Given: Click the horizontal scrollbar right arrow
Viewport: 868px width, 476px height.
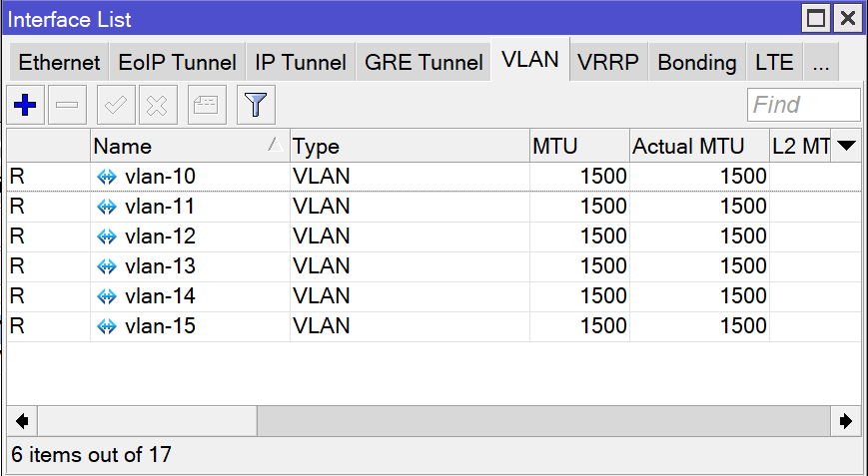Looking at the screenshot, I should coord(846,421).
